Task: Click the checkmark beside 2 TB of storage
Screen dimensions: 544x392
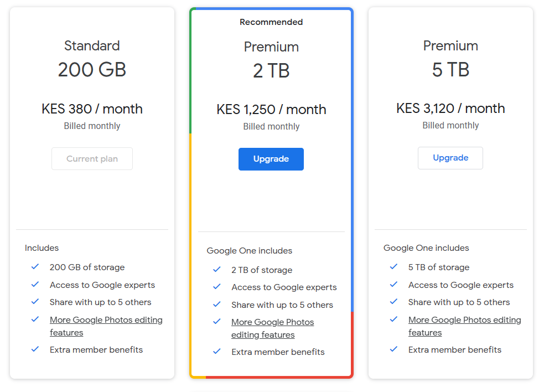Action: (217, 270)
